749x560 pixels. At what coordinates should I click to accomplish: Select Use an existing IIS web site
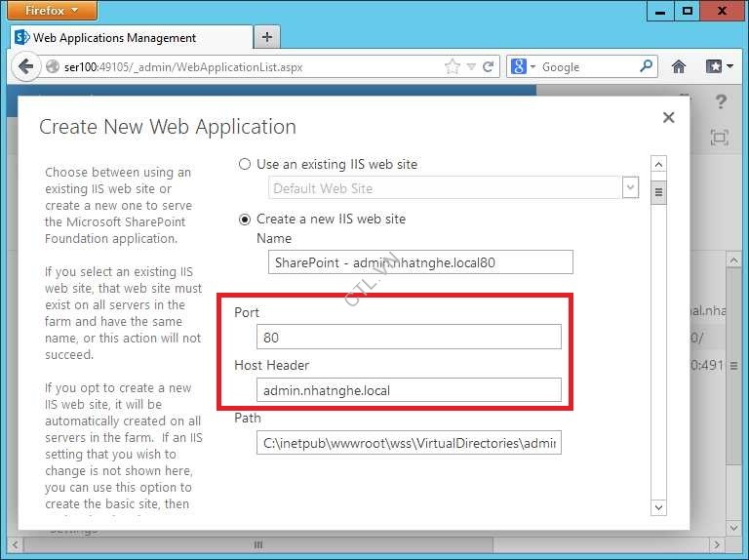245,164
